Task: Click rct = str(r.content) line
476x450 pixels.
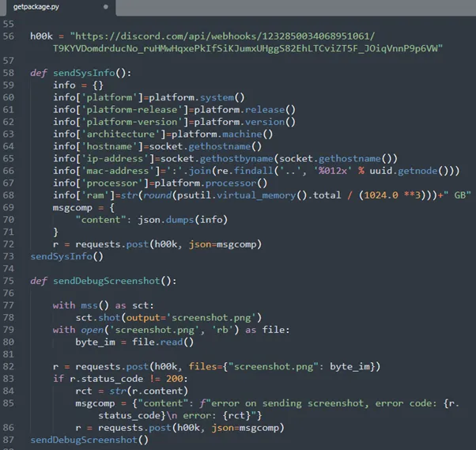Action: pos(132,391)
